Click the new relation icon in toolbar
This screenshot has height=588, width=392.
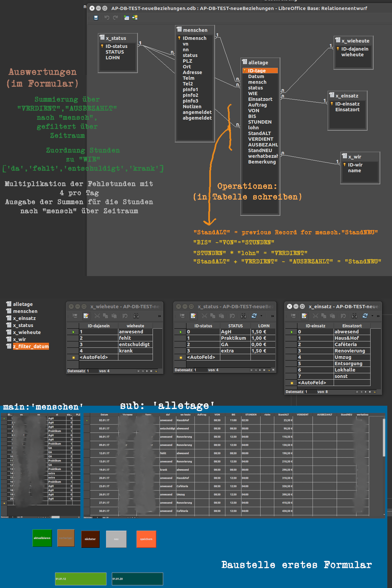point(135,18)
